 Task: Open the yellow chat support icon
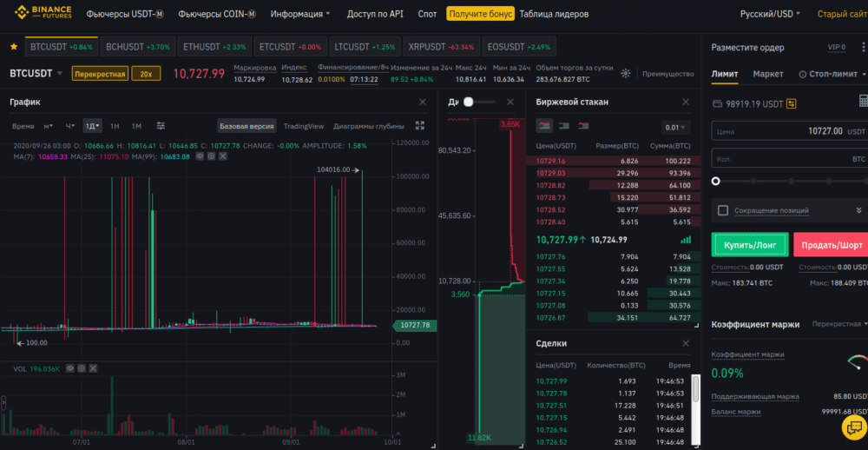click(852, 427)
